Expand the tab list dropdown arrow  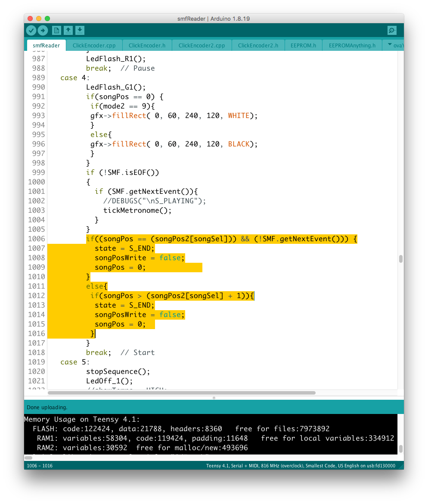click(x=390, y=45)
